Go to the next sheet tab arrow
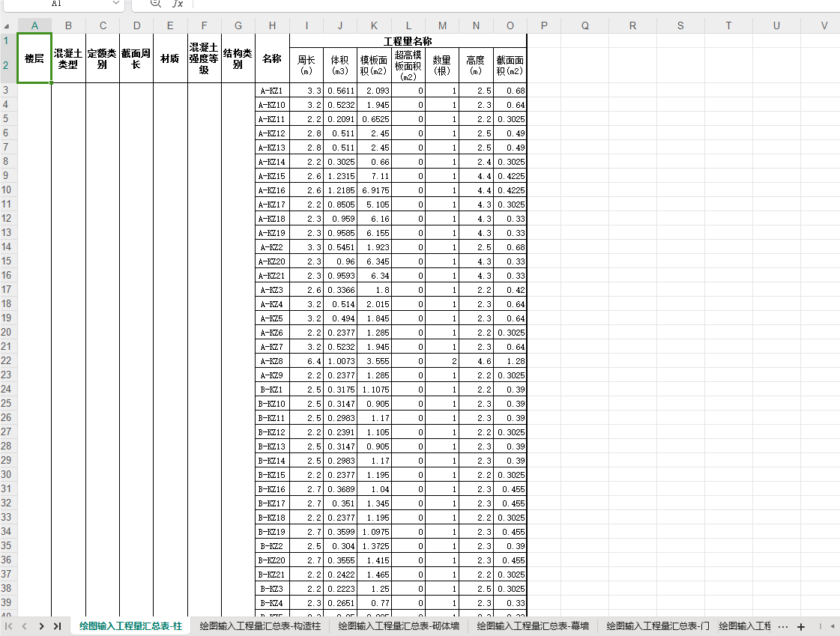Screen dimensions: 840x636 point(41,626)
